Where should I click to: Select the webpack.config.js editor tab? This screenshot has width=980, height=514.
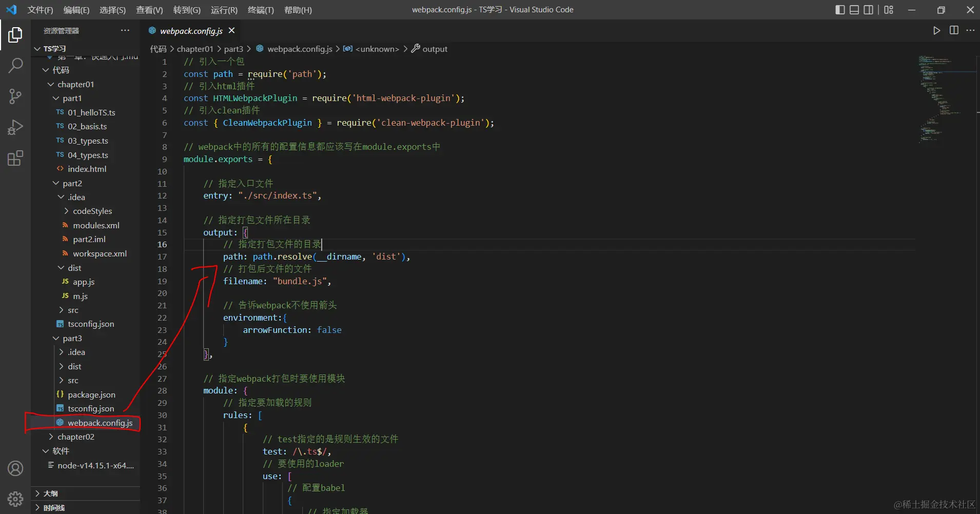click(x=191, y=31)
